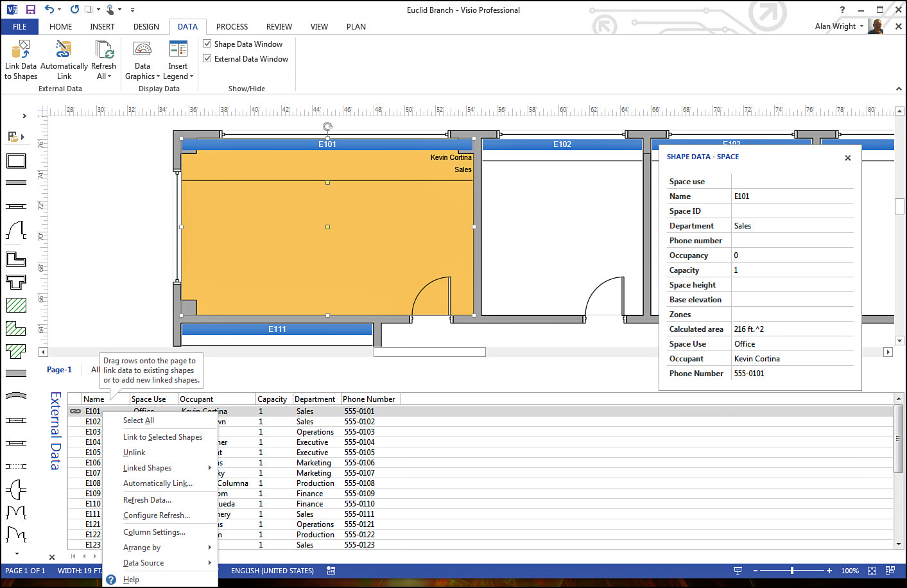
Task: Click the Refresh All icon
Action: [x=103, y=49]
